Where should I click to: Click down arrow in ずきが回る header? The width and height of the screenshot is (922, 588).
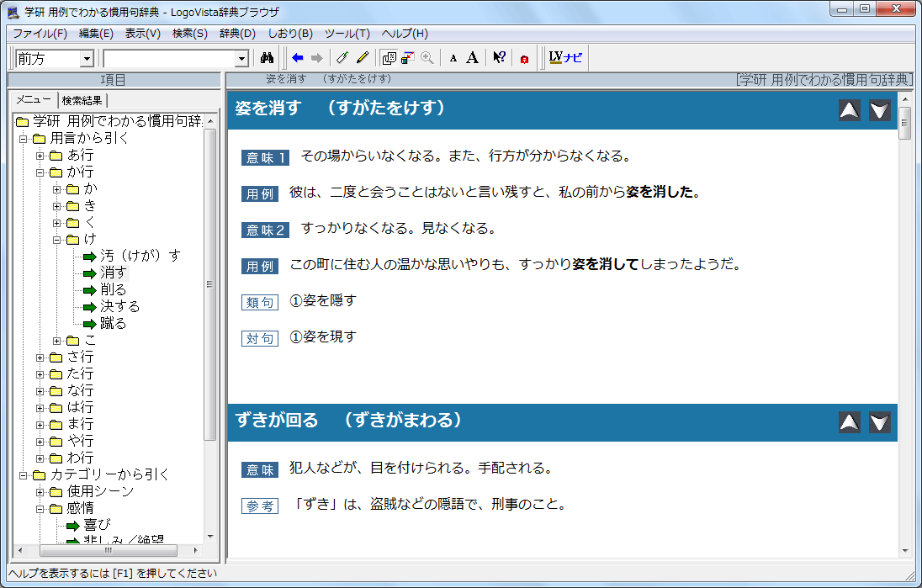[x=880, y=422]
